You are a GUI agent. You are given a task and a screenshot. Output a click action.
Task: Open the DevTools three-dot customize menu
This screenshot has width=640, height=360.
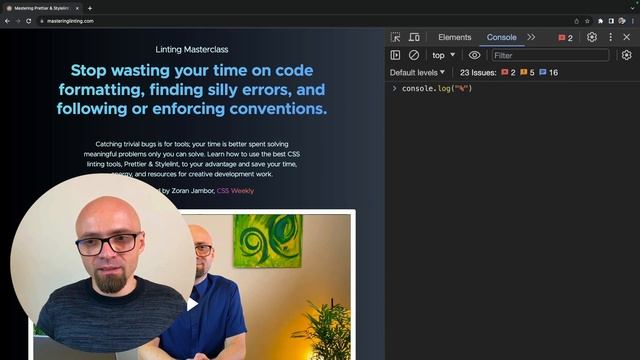pyautogui.click(x=610, y=37)
